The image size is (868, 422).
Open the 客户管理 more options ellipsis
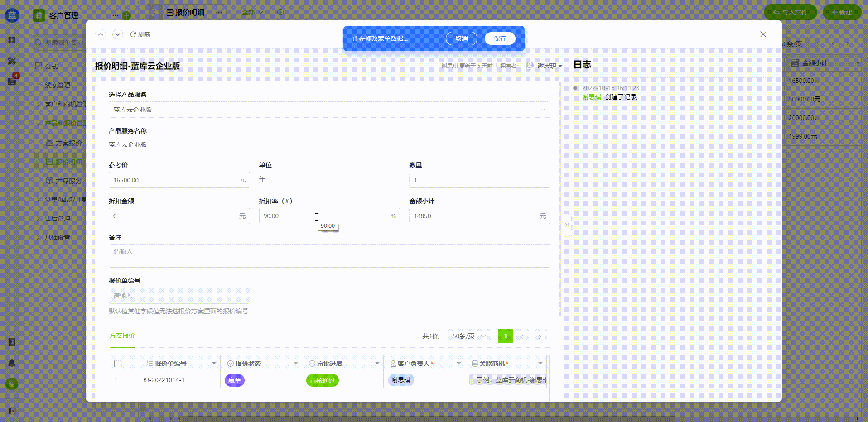tap(115, 15)
